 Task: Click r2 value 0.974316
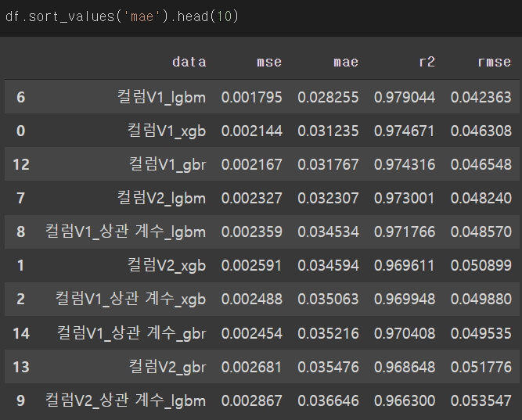coord(405,164)
